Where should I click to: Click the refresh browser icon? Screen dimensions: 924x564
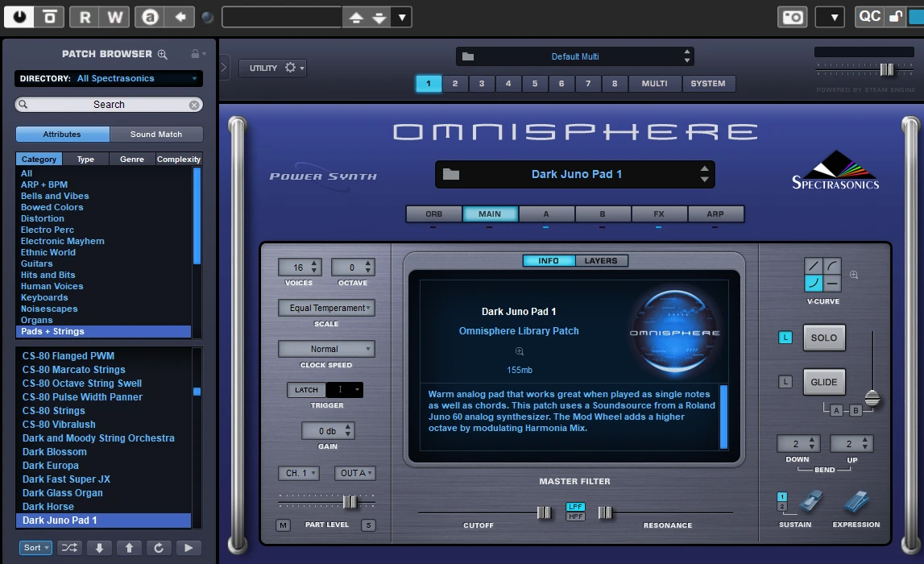159,548
